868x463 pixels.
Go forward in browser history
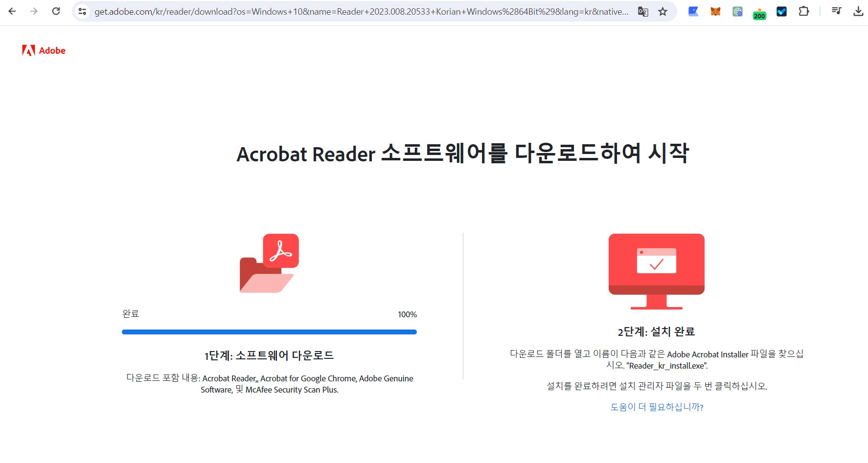click(34, 11)
